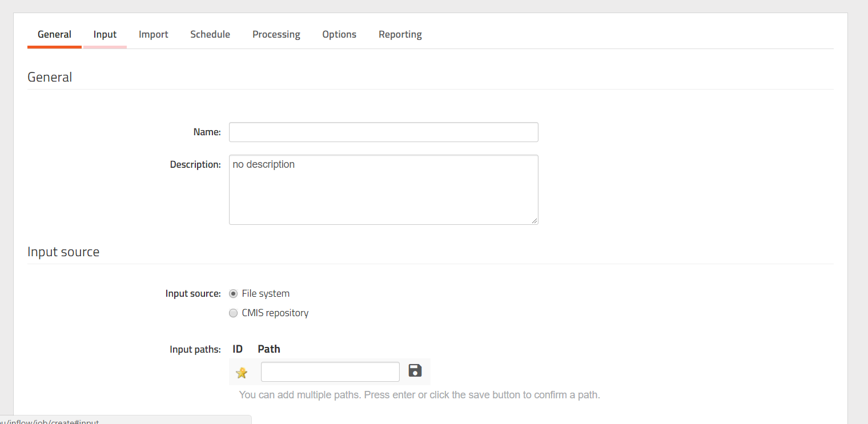Image resolution: width=868 pixels, height=424 pixels.
Task: Grab the Description textarea resize handle
Action: (x=535, y=221)
